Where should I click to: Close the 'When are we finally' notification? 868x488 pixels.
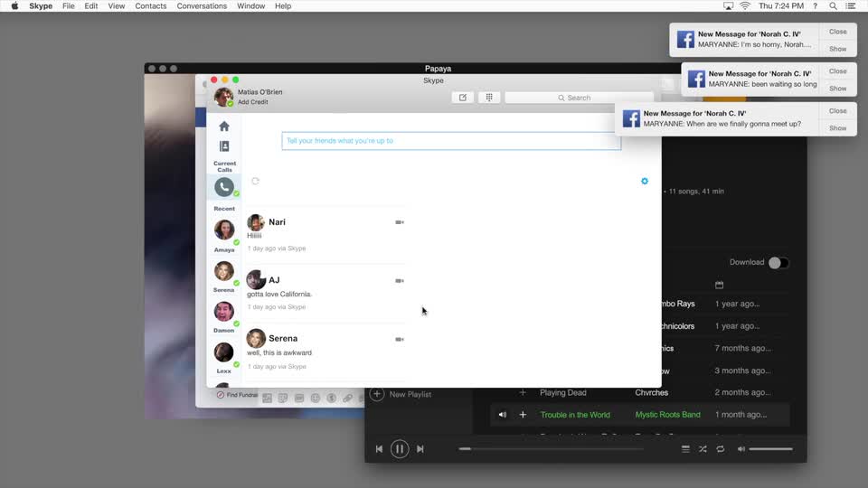pos(837,110)
